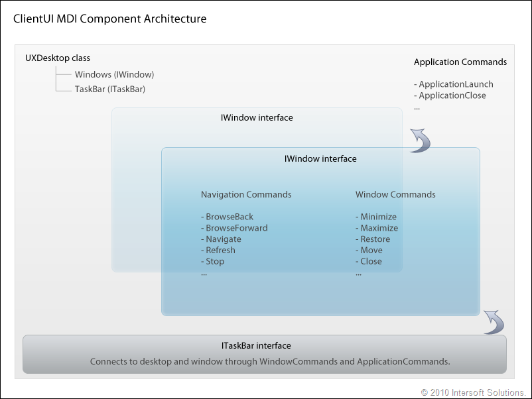The height and width of the screenshot is (399, 532).
Task: Click the front IWindow interface title
Action: 320,158
